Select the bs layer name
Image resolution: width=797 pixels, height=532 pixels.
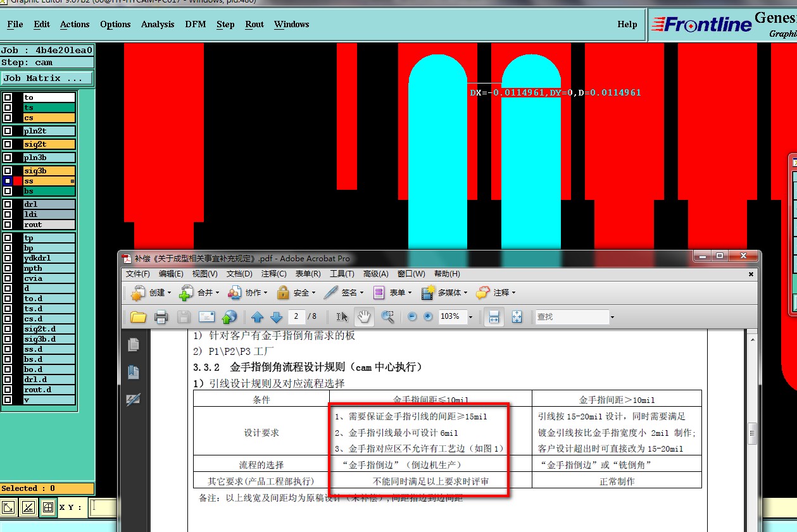[49, 191]
